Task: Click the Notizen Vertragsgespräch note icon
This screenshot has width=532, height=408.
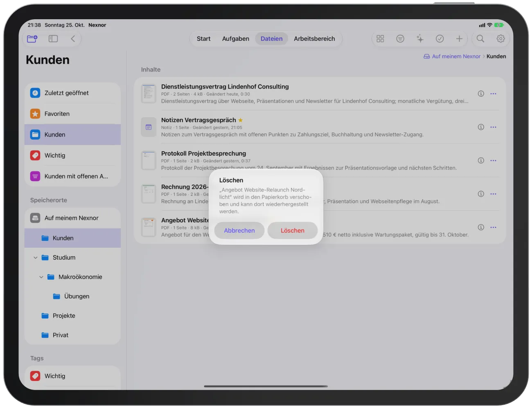Action: point(149,127)
